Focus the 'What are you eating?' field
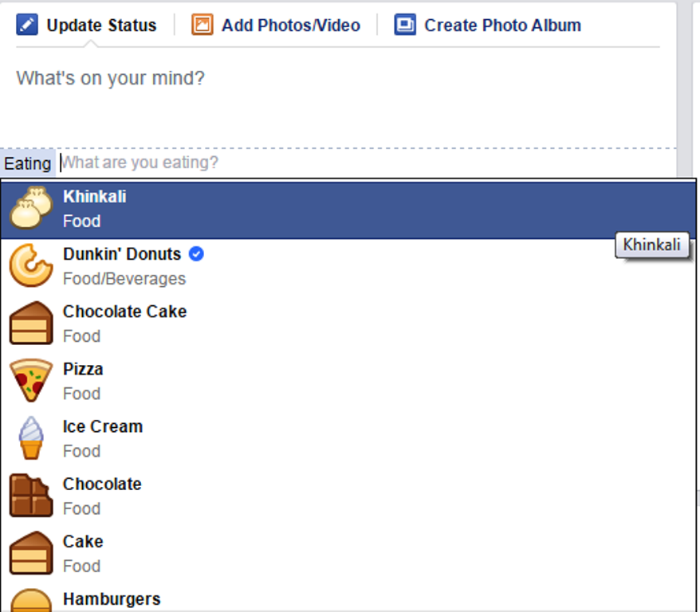Image resolution: width=700 pixels, height=612 pixels. [x=366, y=163]
